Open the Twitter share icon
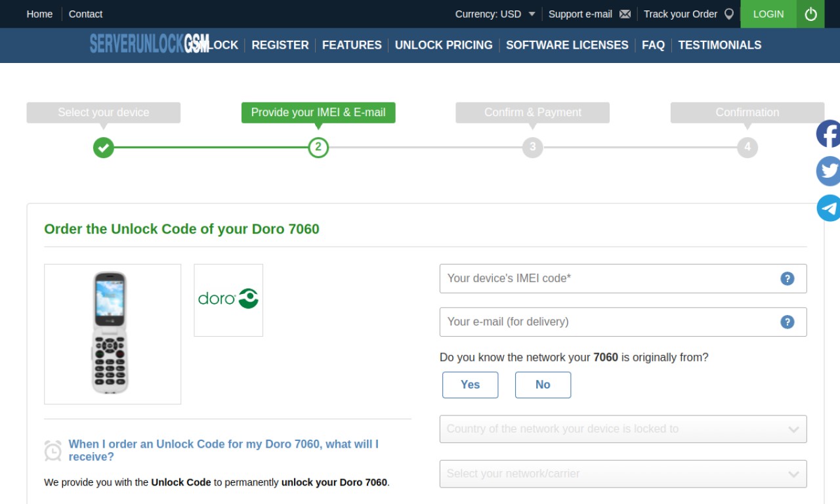 pyautogui.click(x=828, y=171)
